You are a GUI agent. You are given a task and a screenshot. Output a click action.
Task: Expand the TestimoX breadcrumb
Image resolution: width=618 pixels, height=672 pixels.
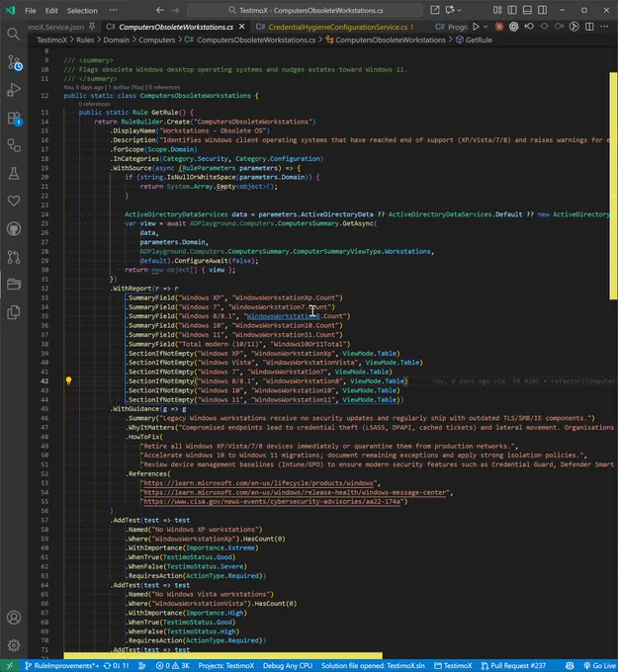[51, 40]
